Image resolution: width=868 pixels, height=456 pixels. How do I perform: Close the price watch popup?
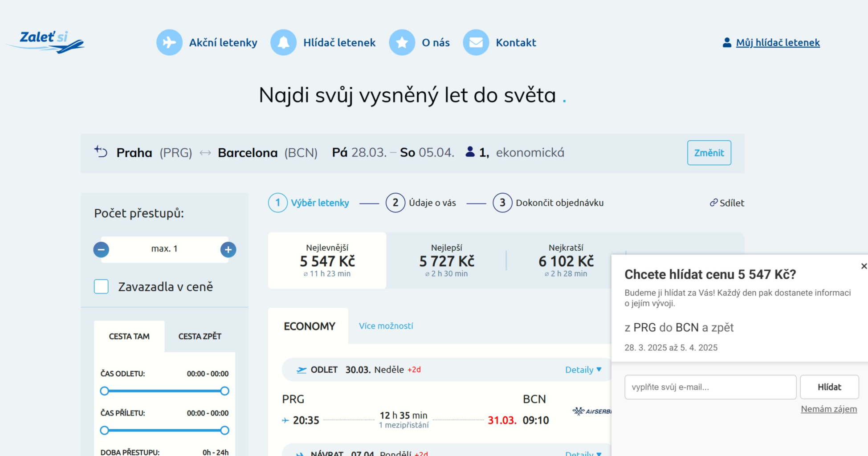pos(864,266)
